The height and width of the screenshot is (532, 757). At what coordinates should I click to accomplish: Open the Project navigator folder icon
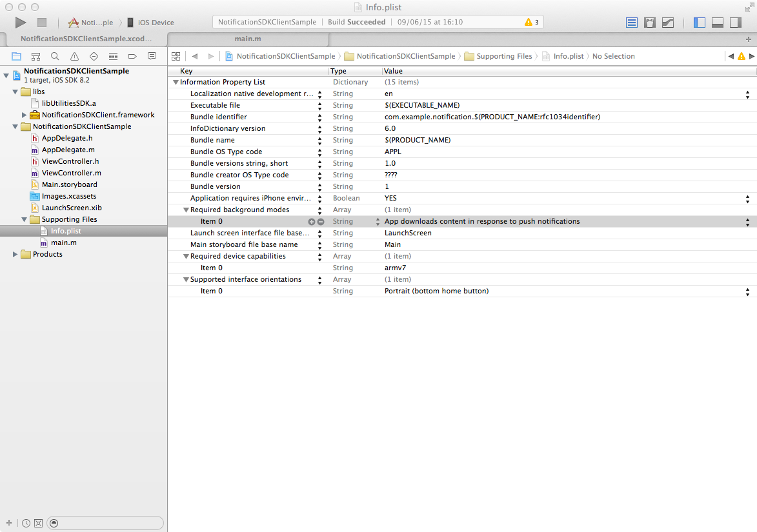coord(16,57)
